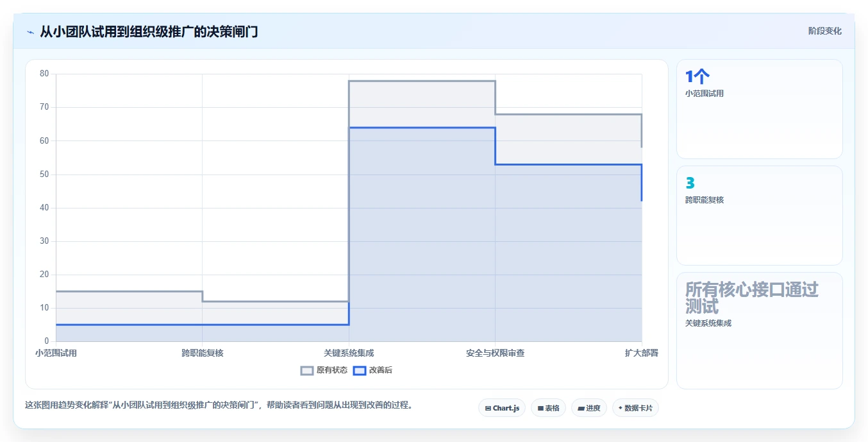Click the 关键系统集成 caption in the third card
Screen dimensions: 868x442
coord(708,323)
